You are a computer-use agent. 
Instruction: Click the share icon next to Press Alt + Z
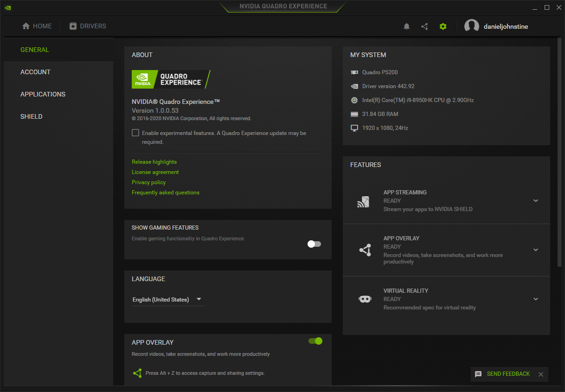coord(137,373)
